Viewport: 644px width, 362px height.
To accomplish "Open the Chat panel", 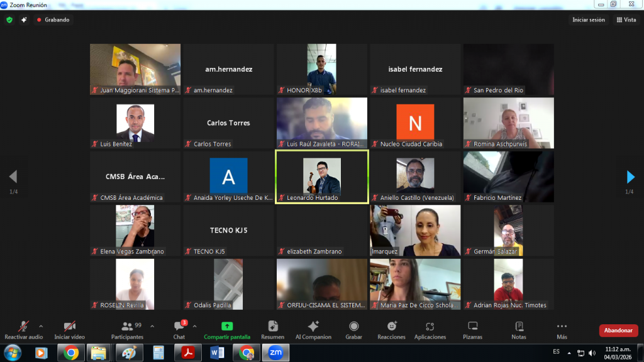I will coord(179,330).
